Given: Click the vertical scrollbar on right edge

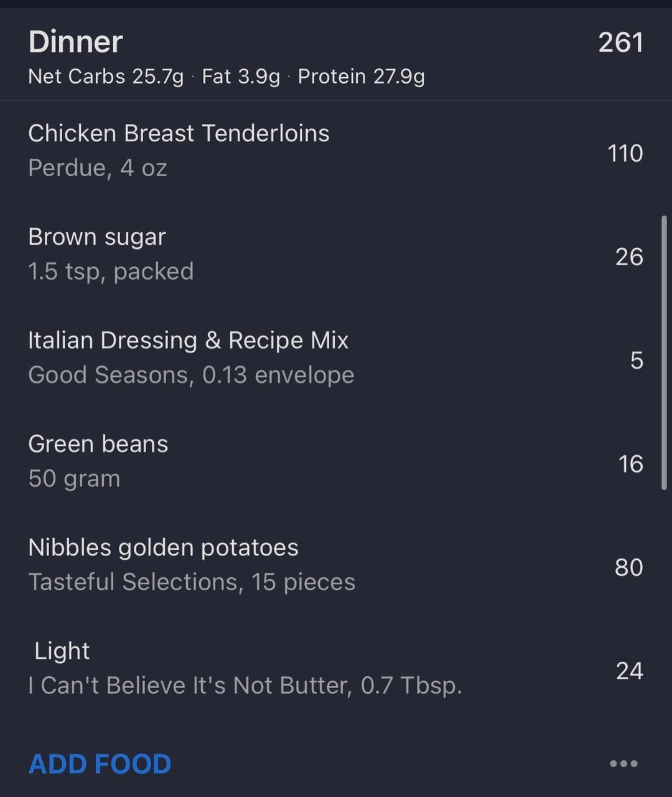Looking at the screenshot, I should coord(664,352).
